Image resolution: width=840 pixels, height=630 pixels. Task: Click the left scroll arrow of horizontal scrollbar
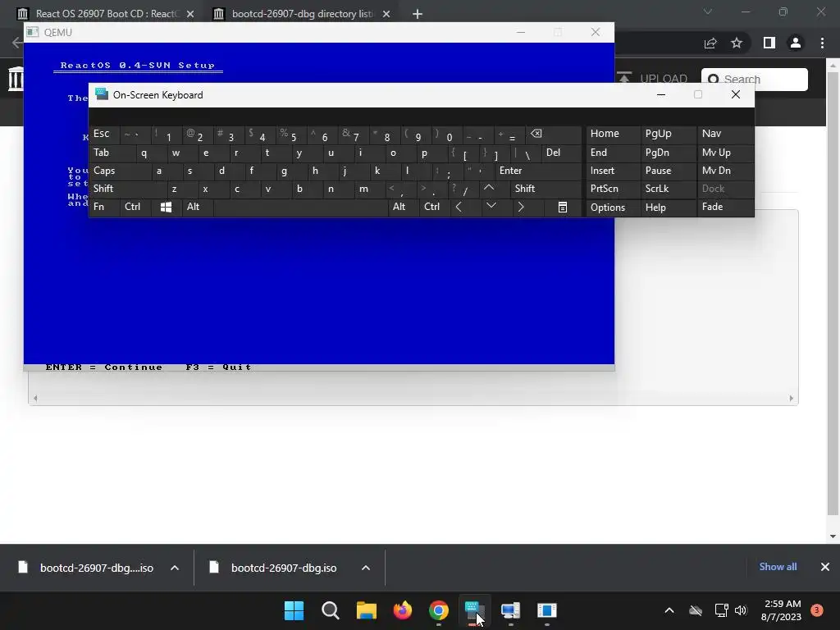(35, 398)
